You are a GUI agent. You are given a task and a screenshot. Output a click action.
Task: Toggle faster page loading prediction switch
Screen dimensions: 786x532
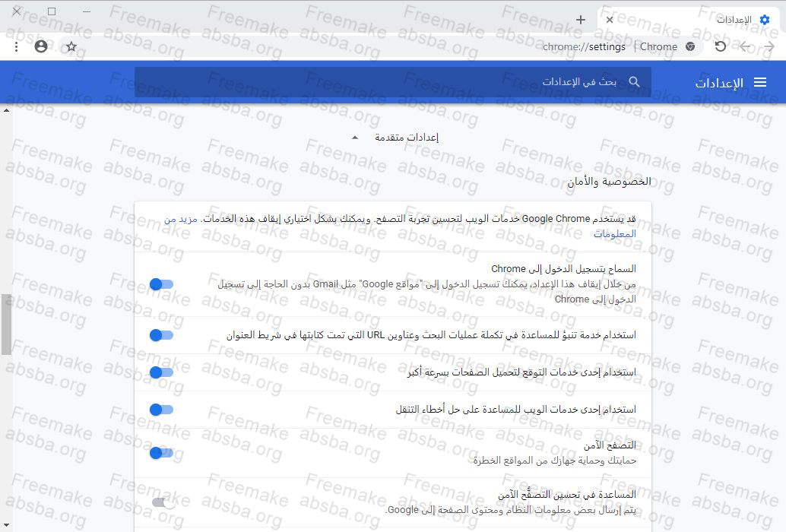click(x=161, y=372)
